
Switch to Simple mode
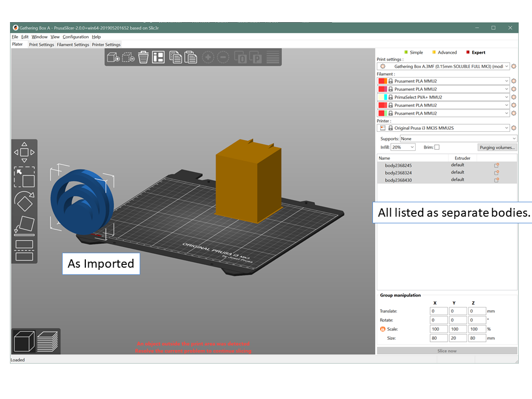[x=413, y=52]
